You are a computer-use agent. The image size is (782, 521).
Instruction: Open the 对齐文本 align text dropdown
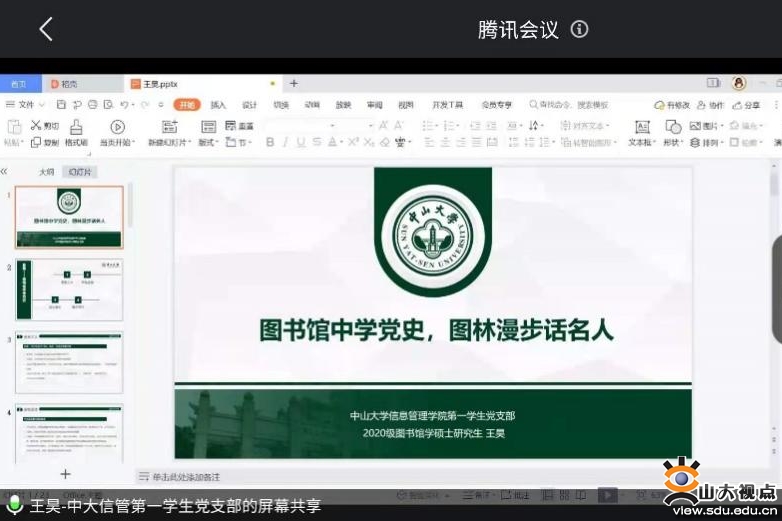585,126
